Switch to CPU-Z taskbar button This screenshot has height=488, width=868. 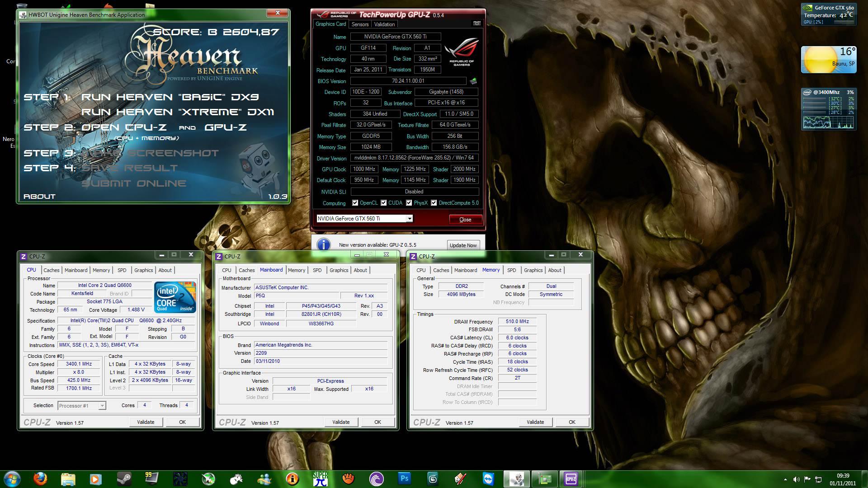click(571, 479)
